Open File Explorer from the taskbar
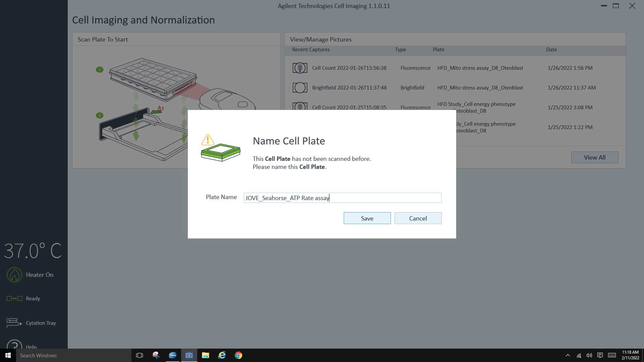The image size is (644, 362). tap(205, 355)
